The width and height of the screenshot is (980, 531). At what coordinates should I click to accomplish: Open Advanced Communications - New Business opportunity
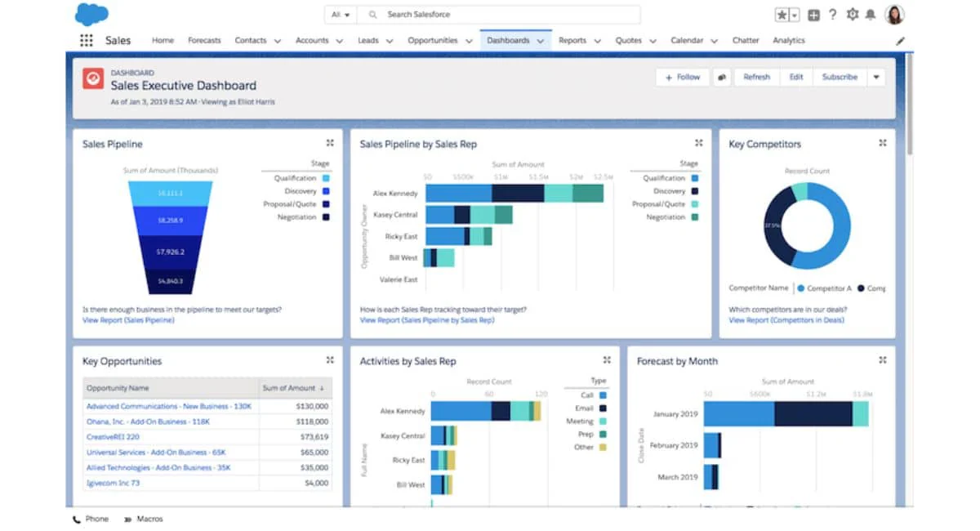tap(169, 406)
